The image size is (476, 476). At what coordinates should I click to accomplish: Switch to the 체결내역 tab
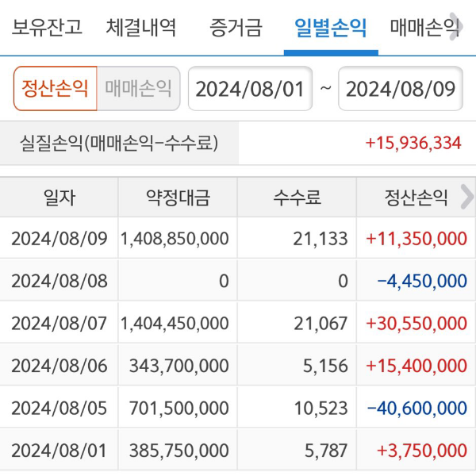141,29
